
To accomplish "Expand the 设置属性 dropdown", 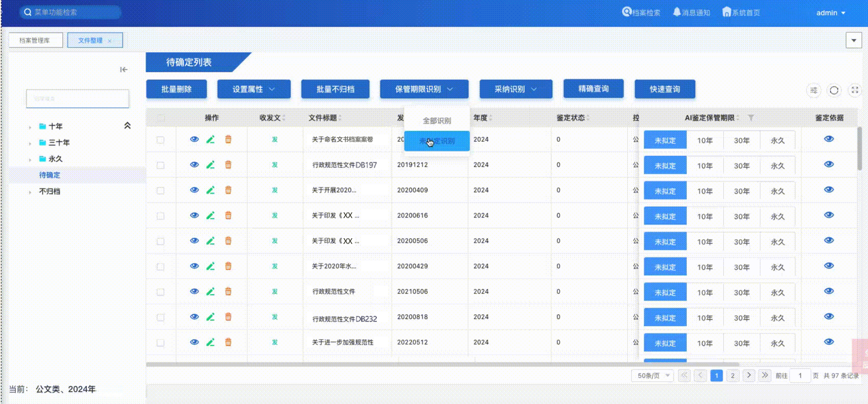I will [x=254, y=90].
